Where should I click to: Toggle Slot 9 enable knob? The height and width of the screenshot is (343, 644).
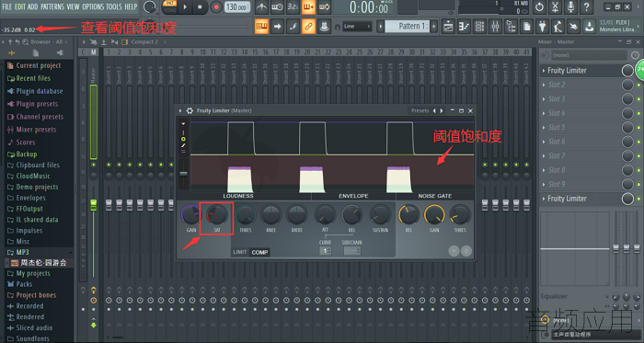point(627,185)
